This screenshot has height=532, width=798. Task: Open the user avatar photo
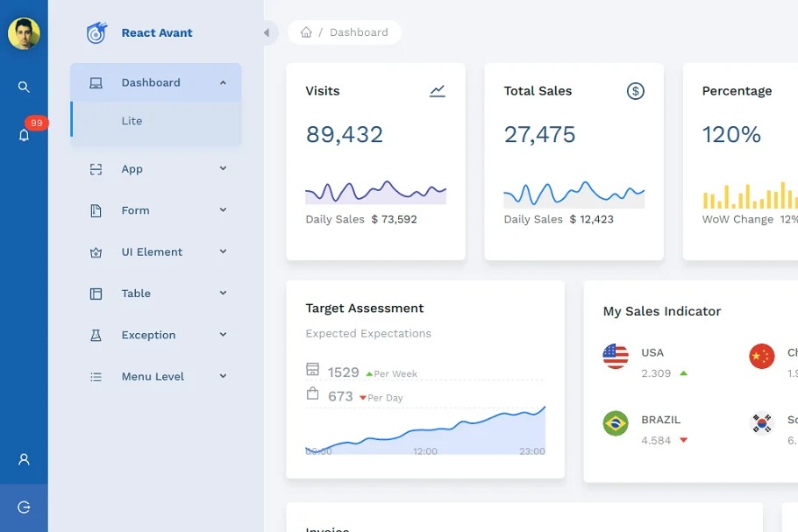pos(24,34)
